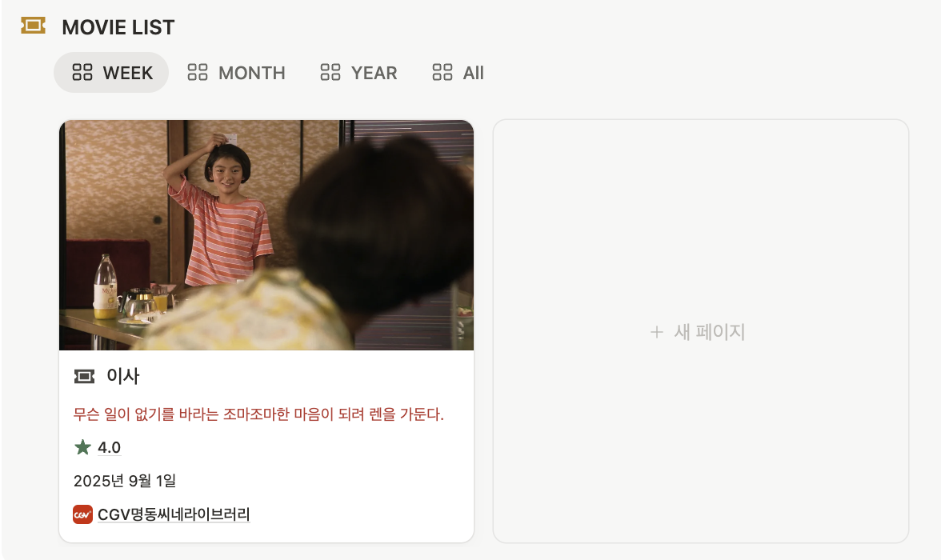Click the grid icon on the All tab
The width and height of the screenshot is (941, 560).
pyautogui.click(x=442, y=73)
